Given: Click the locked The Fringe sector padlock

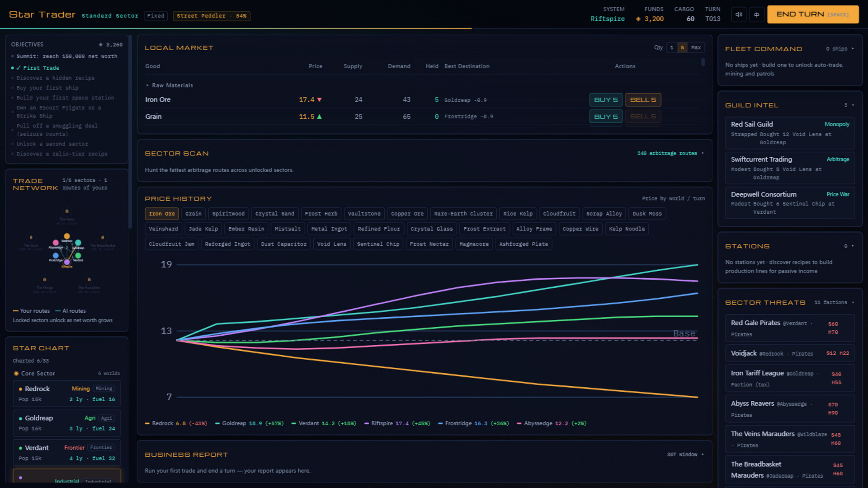Looking at the screenshot, I should (x=44, y=279).
